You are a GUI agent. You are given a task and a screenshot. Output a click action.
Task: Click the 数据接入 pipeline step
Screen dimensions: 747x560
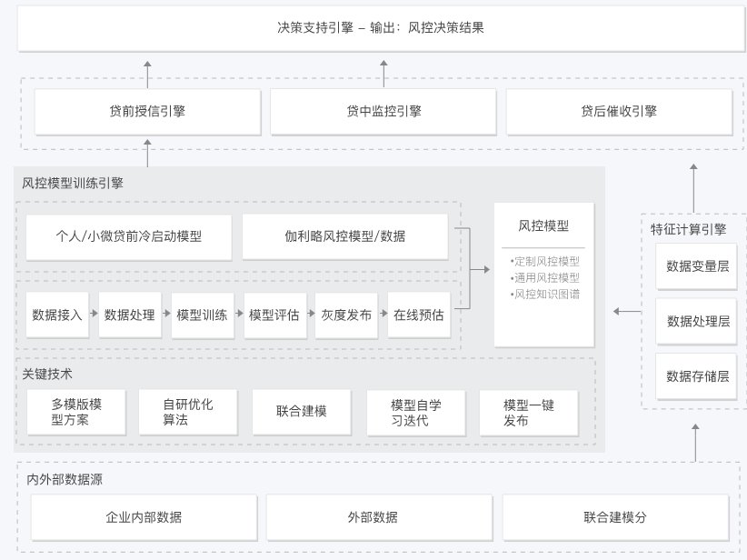pos(56,316)
